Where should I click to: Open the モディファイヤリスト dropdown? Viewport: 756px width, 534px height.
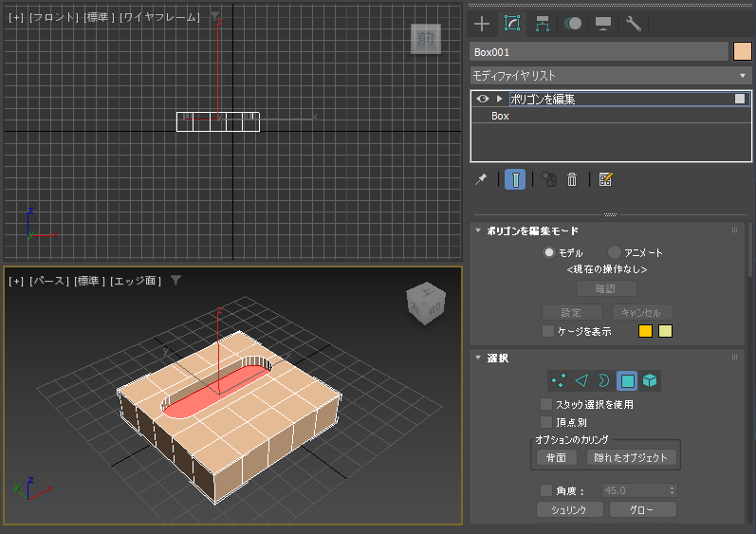[x=610, y=76]
